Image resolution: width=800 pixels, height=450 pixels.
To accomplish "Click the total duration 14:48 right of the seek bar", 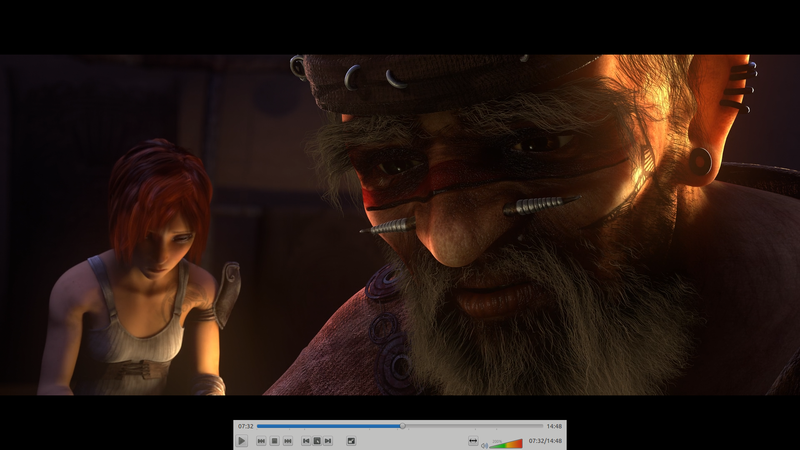I will tap(554, 426).
